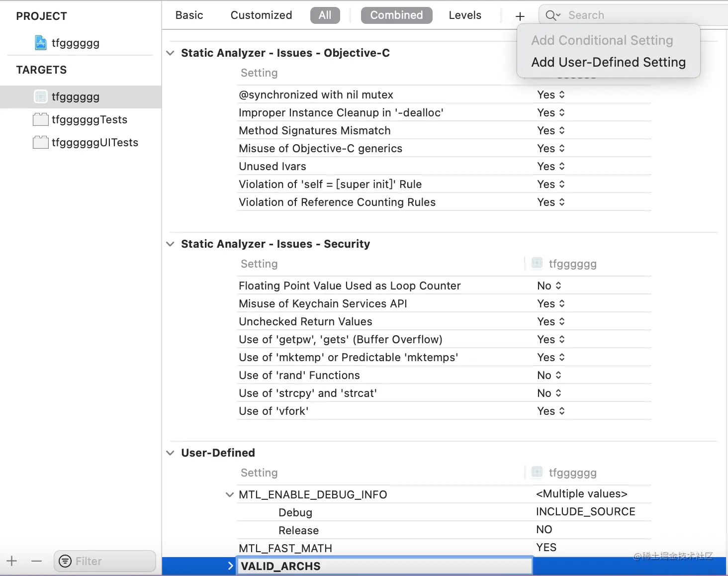Open Use of vfork value popup
This screenshot has width=728, height=576.
(551, 411)
